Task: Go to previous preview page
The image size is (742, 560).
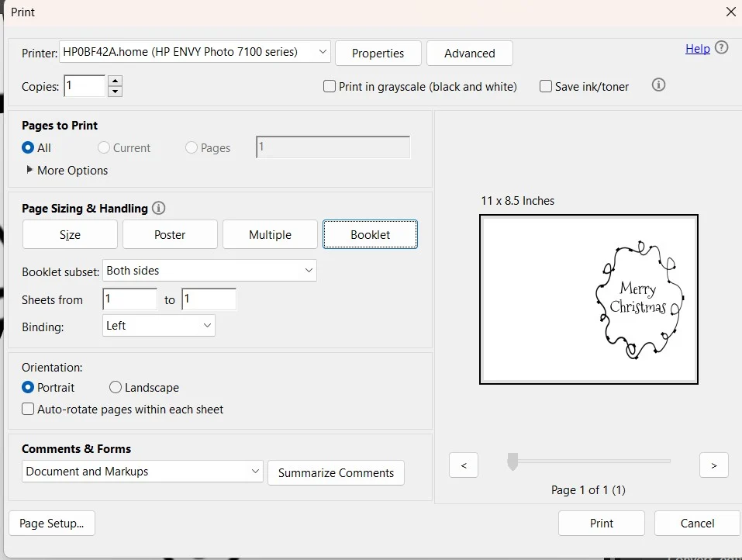Action: (464, 465)
